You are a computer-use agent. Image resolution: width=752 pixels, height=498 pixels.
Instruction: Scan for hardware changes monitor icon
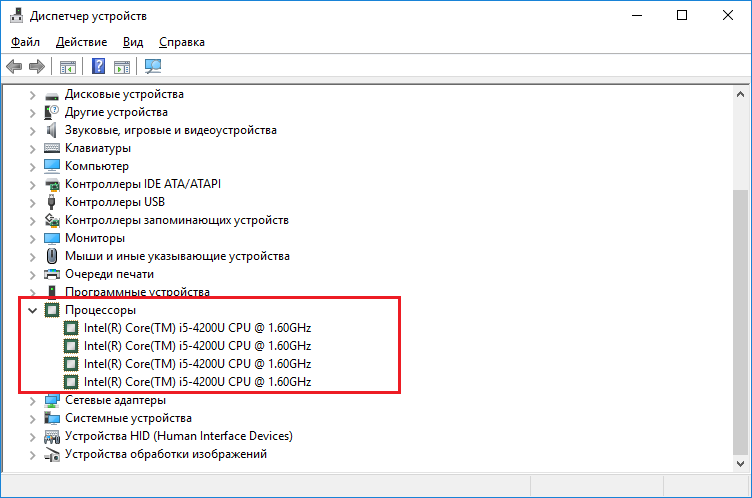[x=153, y=66]
